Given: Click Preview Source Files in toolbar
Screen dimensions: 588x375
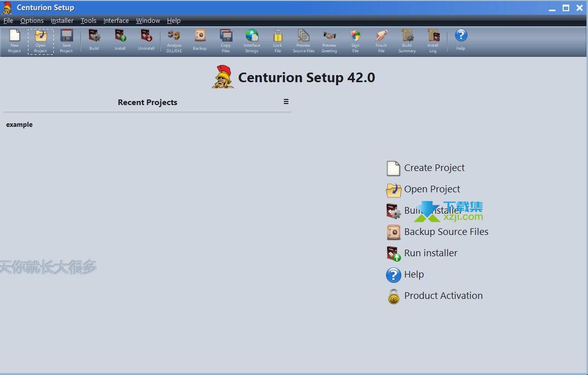Looking at the screenshot, I should [x=303, y=41].
